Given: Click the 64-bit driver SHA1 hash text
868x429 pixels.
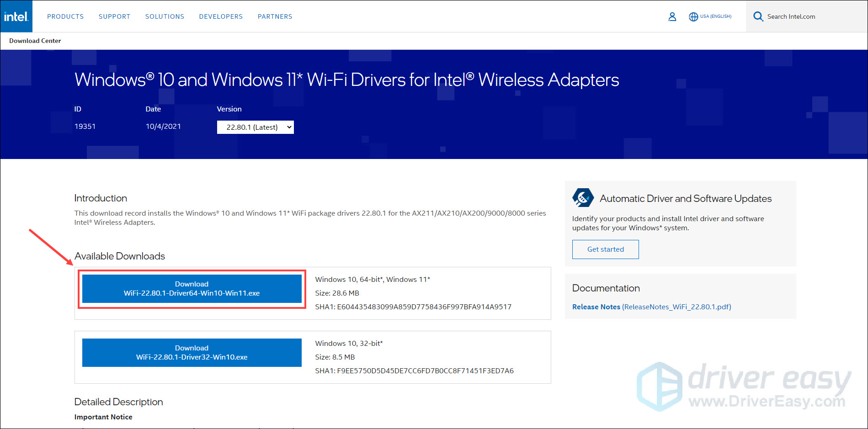Looking at the screenshot, I should coord(413,307).
